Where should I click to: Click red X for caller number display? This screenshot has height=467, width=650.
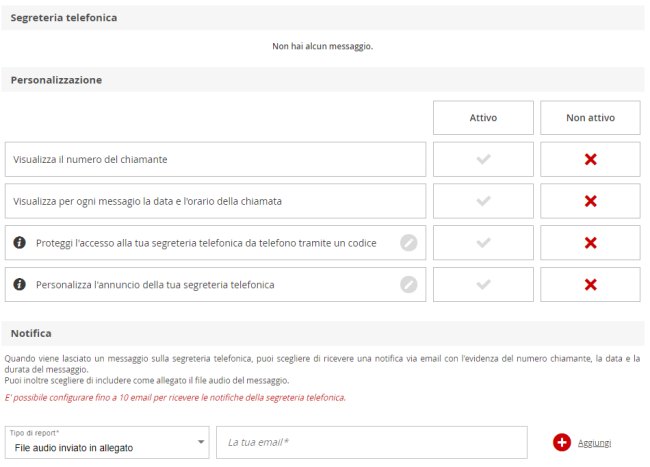(590, 159)
